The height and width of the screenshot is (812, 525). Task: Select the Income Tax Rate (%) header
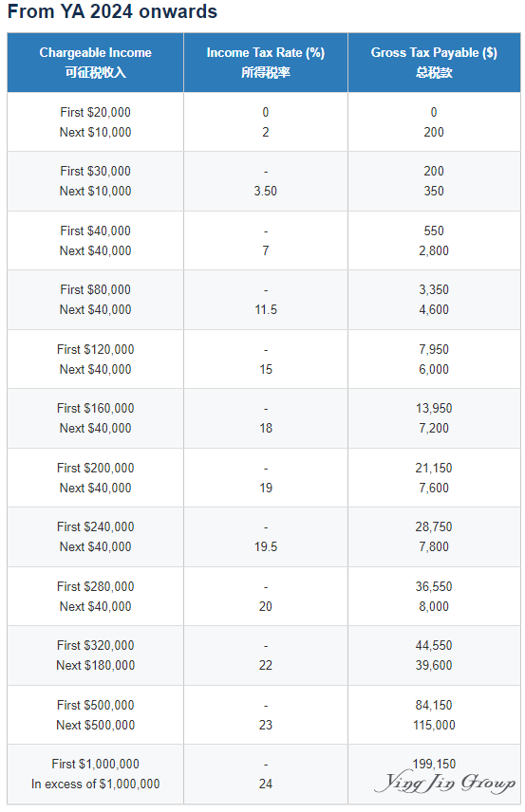click(266, 63)
